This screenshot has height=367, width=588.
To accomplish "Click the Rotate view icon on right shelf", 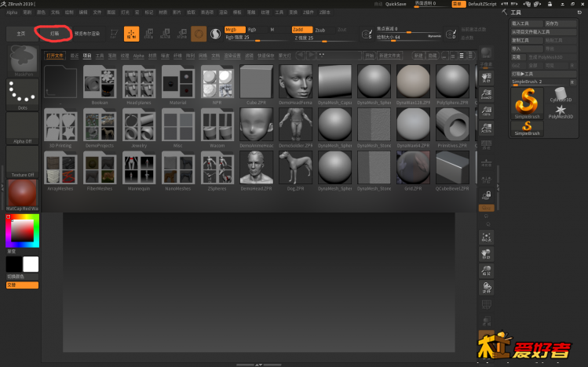I will pyautogui.click(x=487, y=288).
